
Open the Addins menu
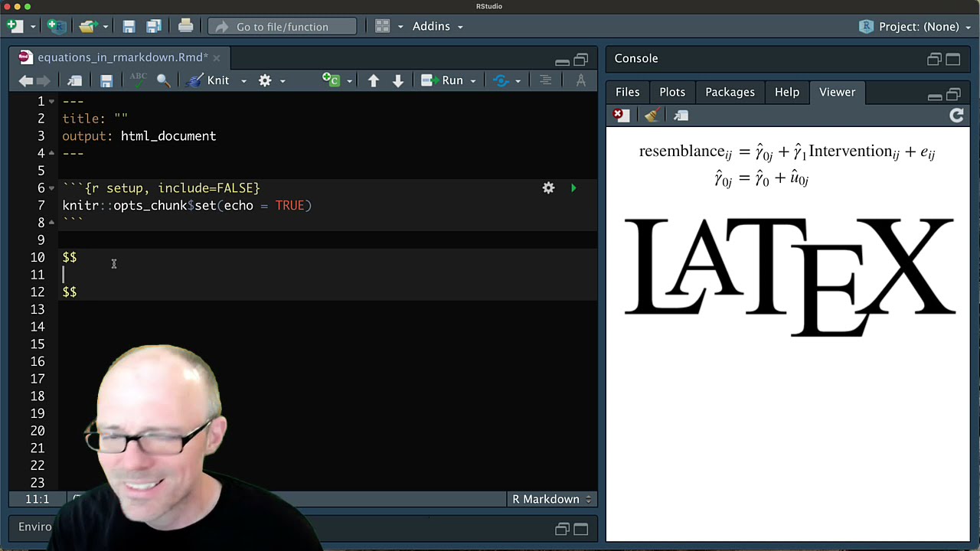coord(438,26)
